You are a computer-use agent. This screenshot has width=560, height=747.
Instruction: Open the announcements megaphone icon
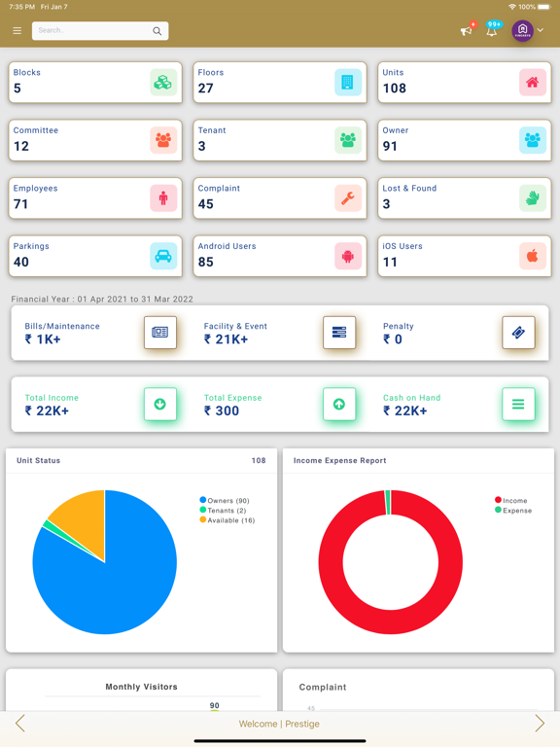pyautogui.click(x=467, y=31)
